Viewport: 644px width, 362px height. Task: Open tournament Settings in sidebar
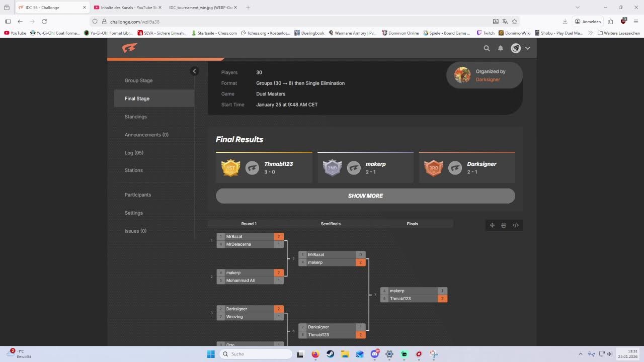coord(134,213)
